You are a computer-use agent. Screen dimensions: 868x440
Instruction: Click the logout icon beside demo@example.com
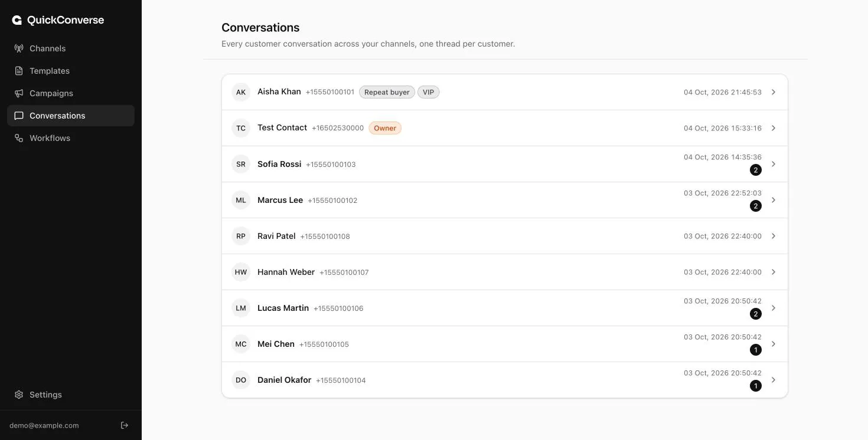[125, 425]
